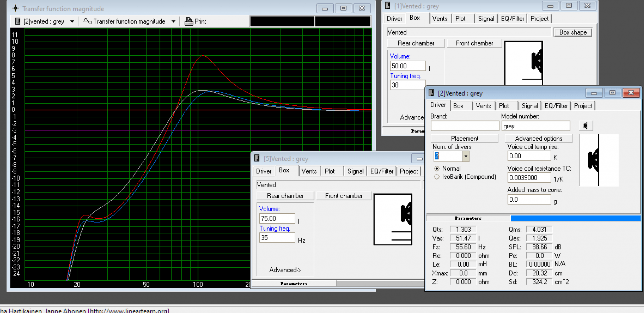Open Signal tab in [1]Vented window
This screenshot has width=644, height=313.
[x=486, y=19]
